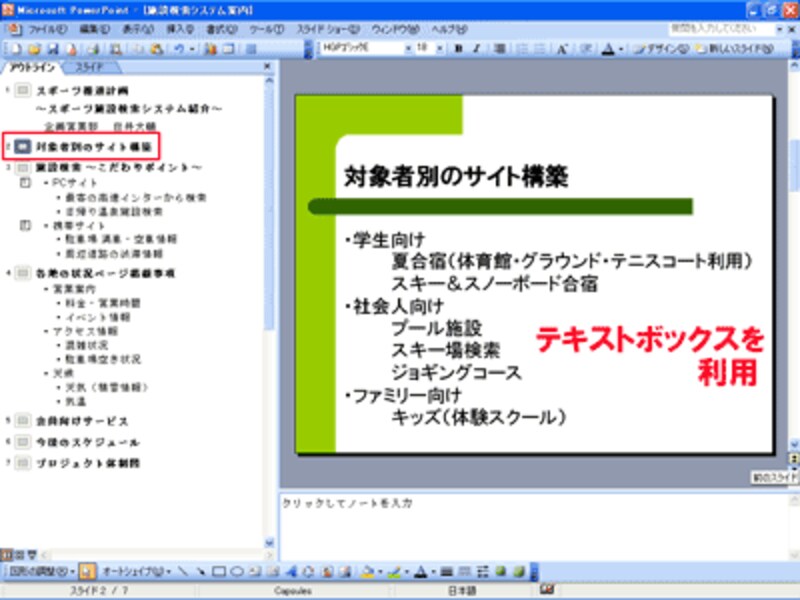Increase font size with large A icon

(562, 49)
